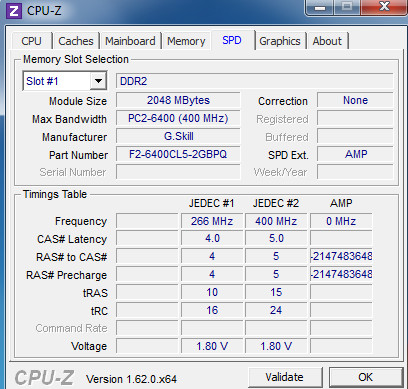Click the 266 MHz frequency cell
This screenshot has width=408, height=389.
pyautogui.click(x=212, y=221)
